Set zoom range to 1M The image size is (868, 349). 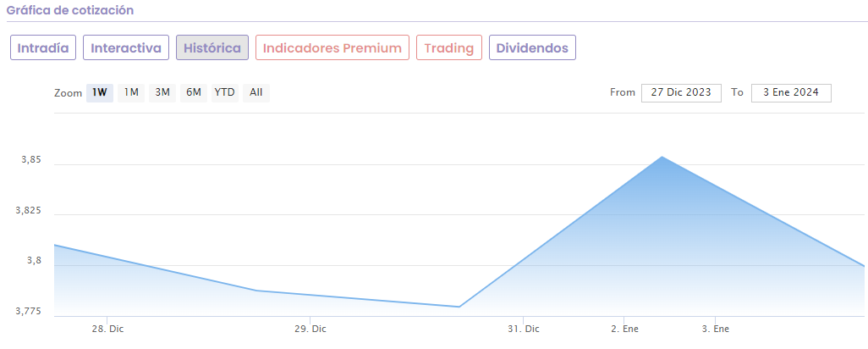pyautogui.click(x=131, y=92)
